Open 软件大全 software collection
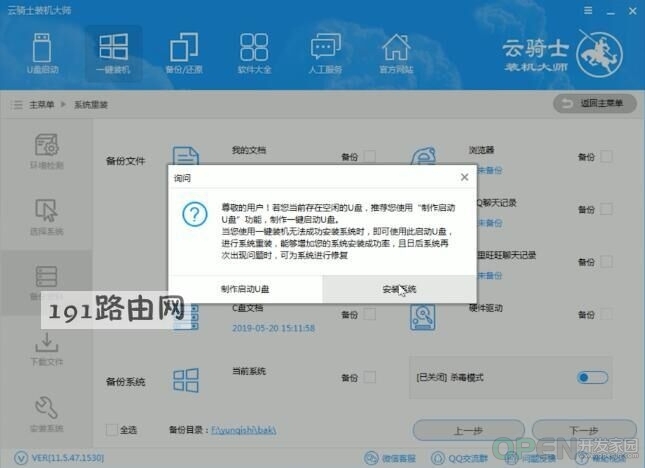This screenshot has height=468, width=645. 254,53
